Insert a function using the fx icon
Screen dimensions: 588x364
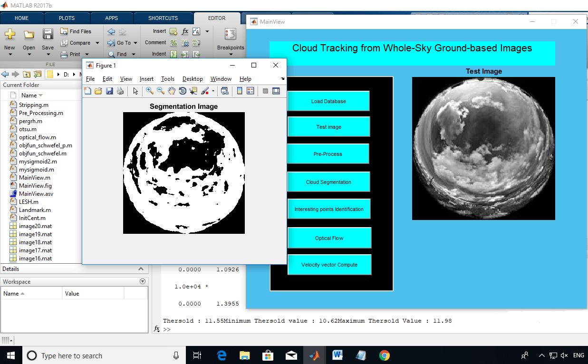coord(185,31)
